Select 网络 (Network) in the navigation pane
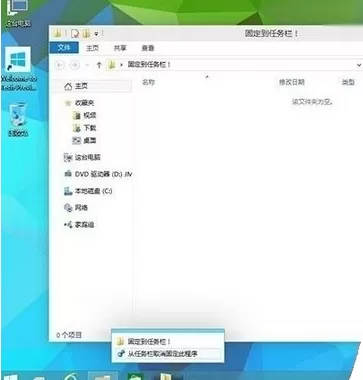 point(81,208)
